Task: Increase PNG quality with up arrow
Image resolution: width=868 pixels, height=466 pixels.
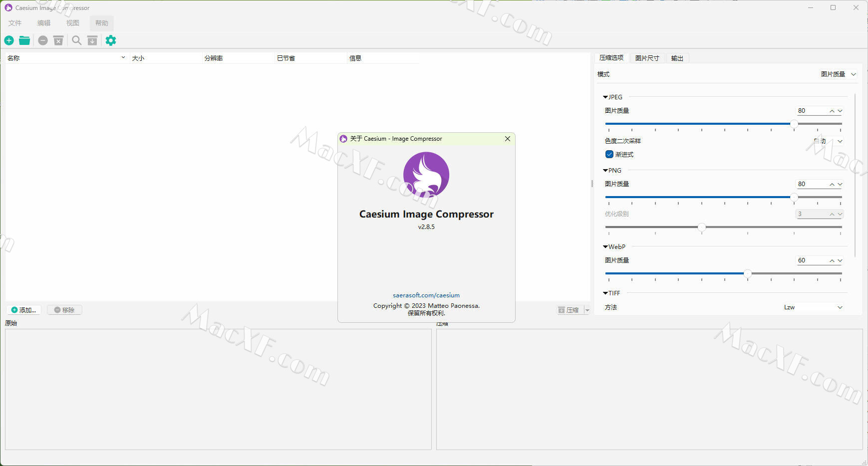Action: (x=832, y=184)
